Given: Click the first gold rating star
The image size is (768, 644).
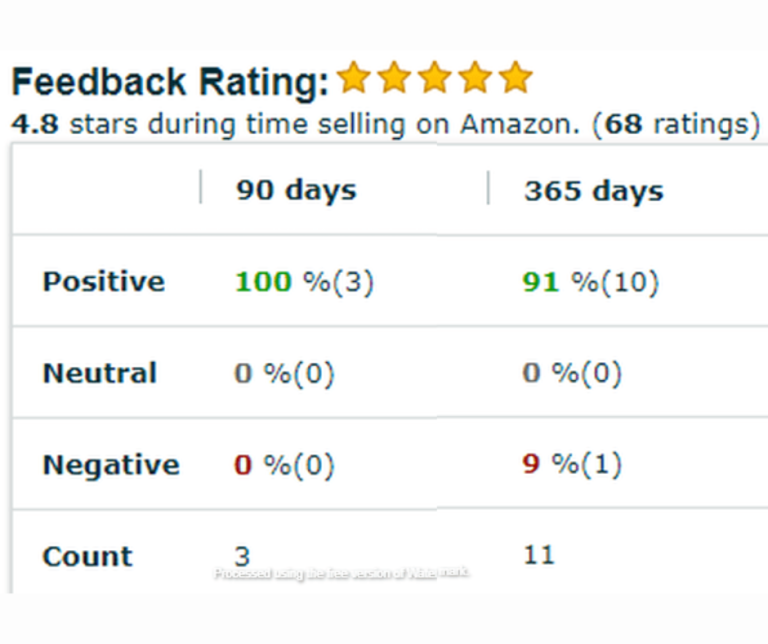Looking at the screenshot, I should pos(354,78).
